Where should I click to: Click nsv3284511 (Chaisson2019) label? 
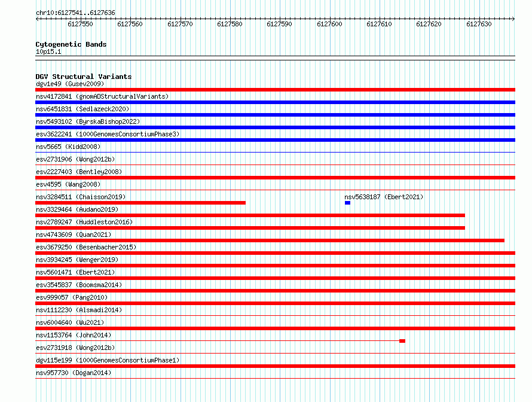[x=81, y=197]
